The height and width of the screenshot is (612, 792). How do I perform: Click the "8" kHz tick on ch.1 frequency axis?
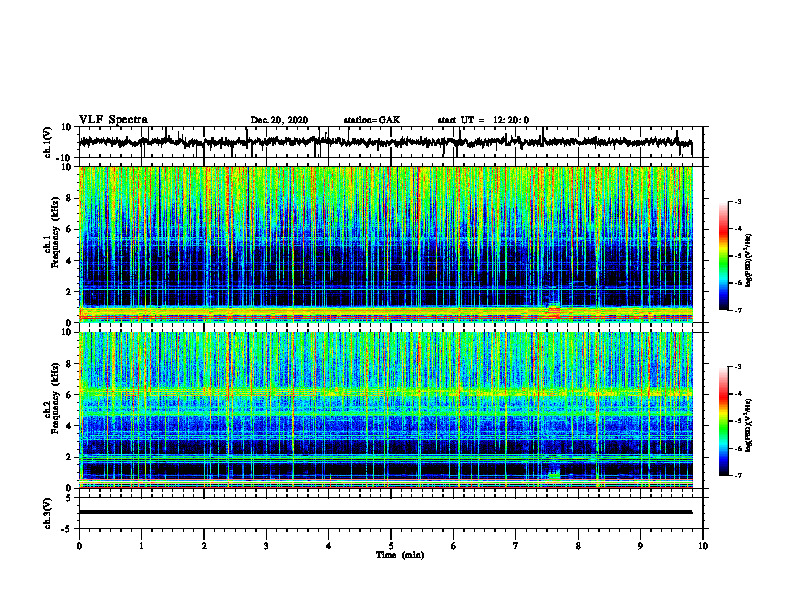69,198
